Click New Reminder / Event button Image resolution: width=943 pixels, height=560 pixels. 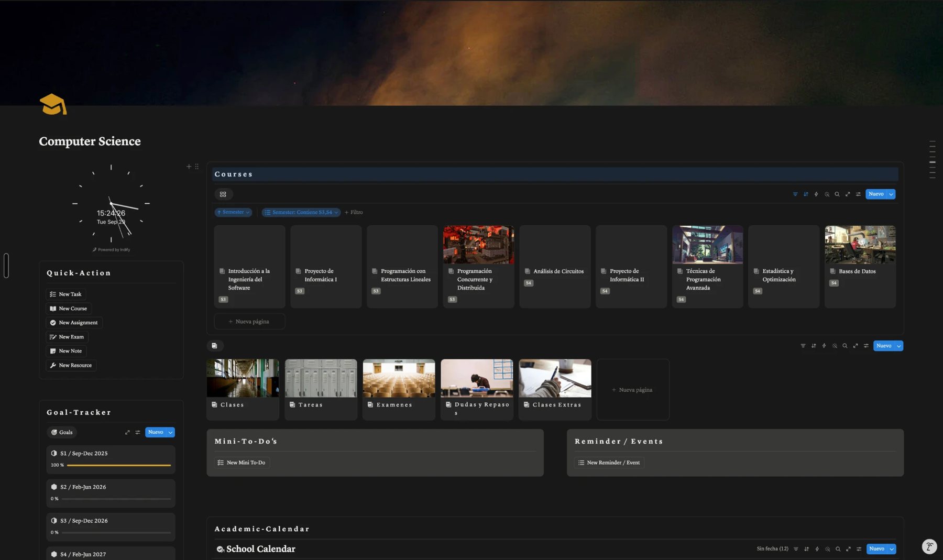click(x=609, y=463)
